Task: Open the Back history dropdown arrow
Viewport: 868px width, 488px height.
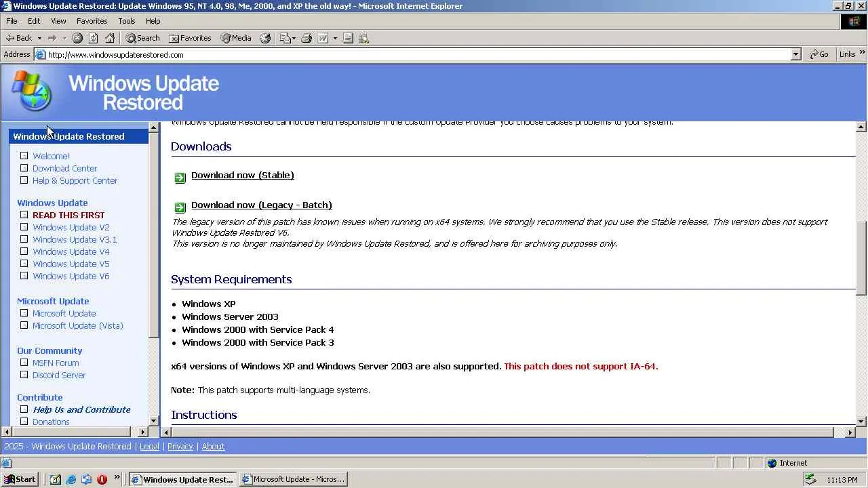Action: (39, 38)
